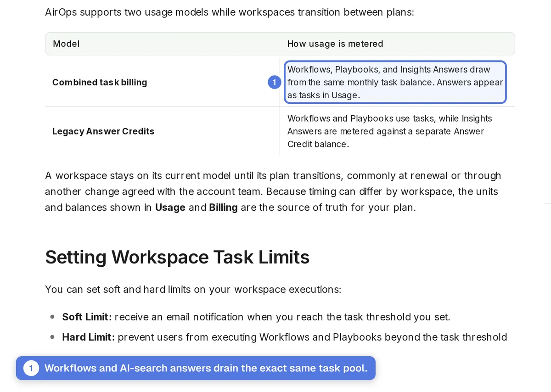Select the 'Combined task billing' row label
Viewport: 551px width, 392px height.
point(100,82)
